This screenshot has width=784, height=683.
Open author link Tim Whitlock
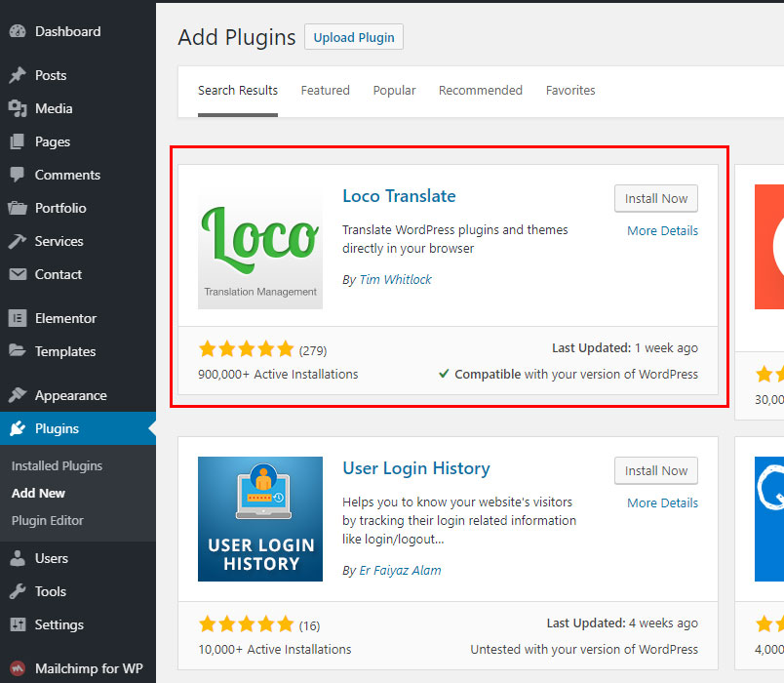click(395, 279)
